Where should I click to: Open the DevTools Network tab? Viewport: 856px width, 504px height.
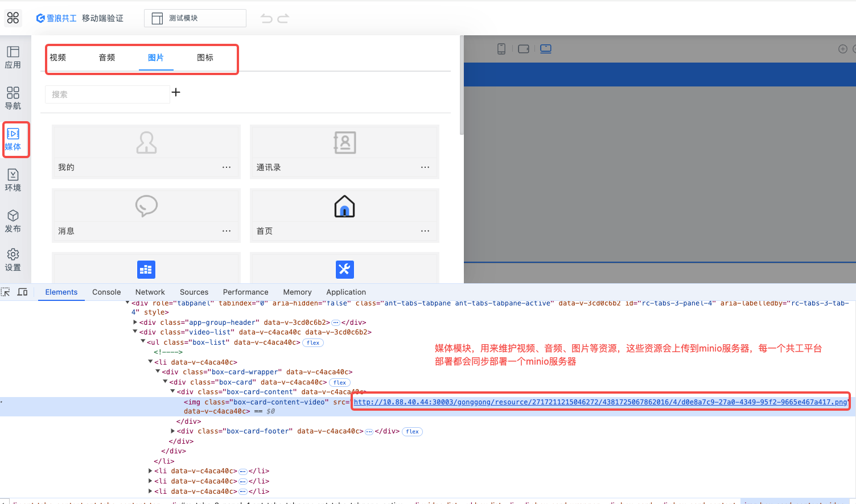[150, 292]
